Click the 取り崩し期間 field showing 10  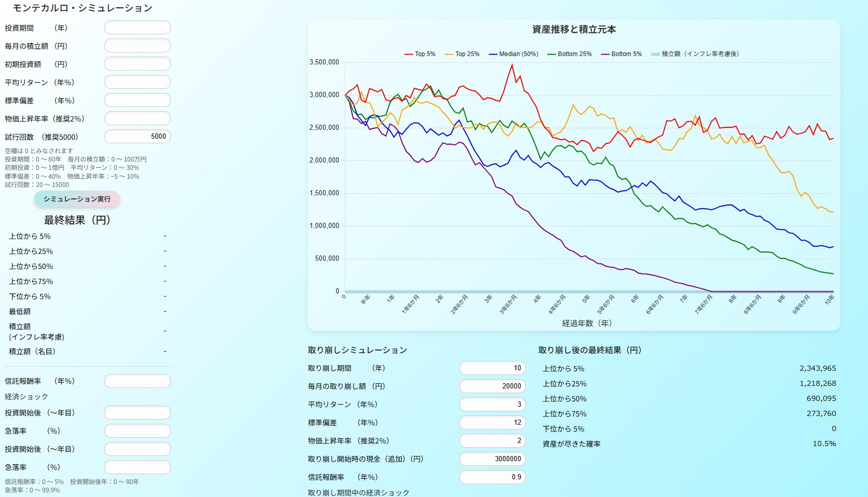pos(492,368)
